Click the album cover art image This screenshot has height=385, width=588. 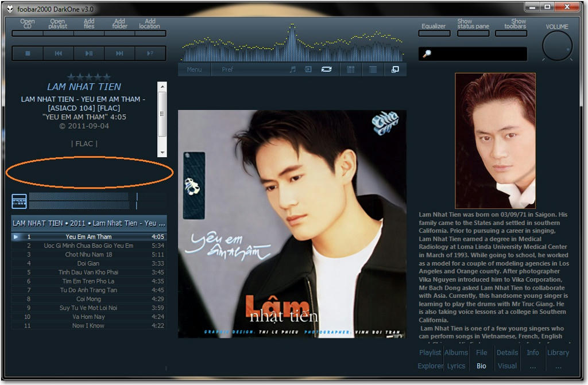pyautogui.click(x=292, y=224)
